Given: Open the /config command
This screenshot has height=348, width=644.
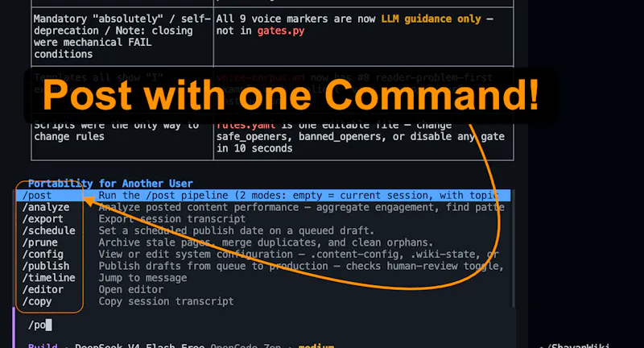Looking at the screenshot, I should [x=43, y=255].
